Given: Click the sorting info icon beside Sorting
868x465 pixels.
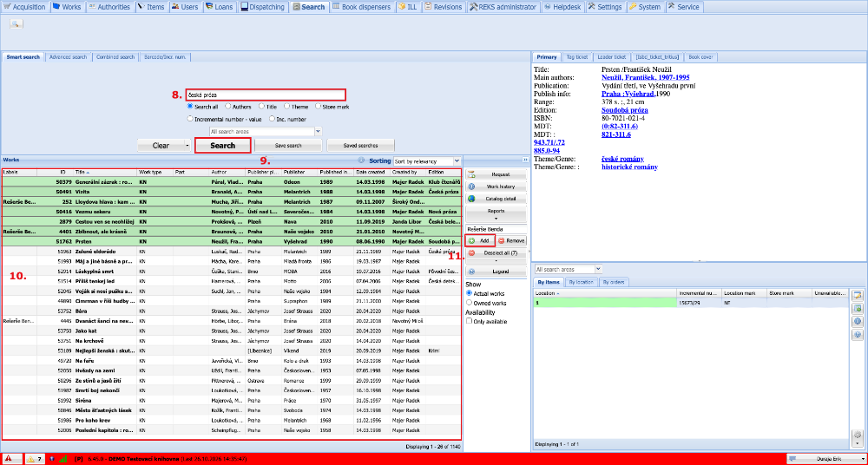Looking at the screenshot, I should coord(361,161).
